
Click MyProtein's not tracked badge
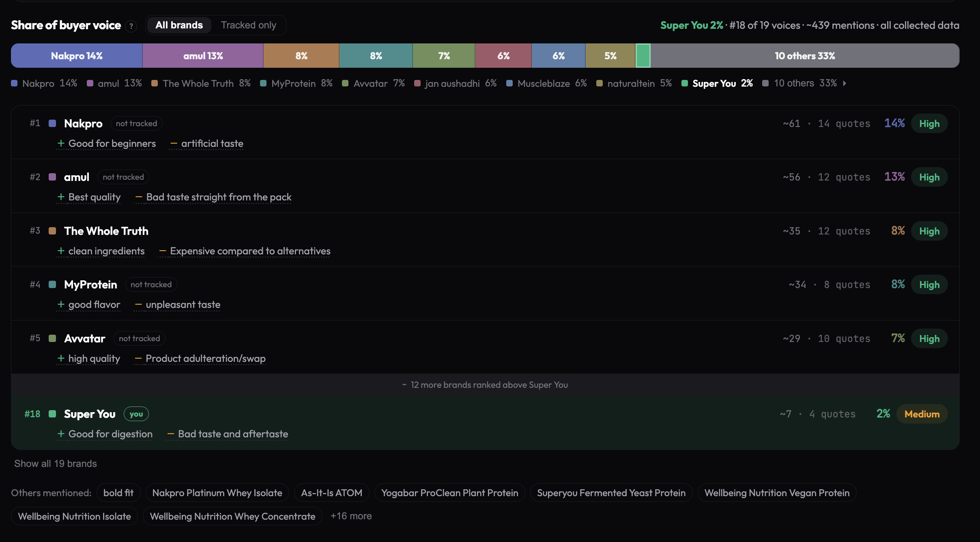click(151, 284)
